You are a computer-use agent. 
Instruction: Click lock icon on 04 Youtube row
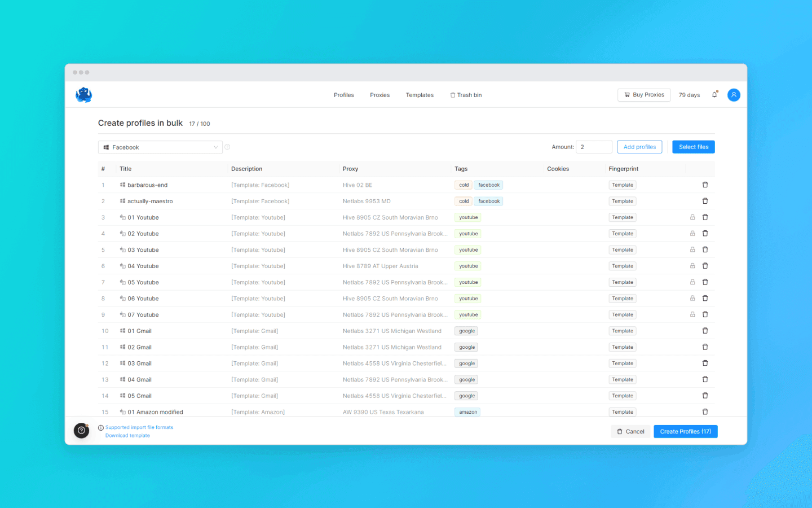(692, 266)
